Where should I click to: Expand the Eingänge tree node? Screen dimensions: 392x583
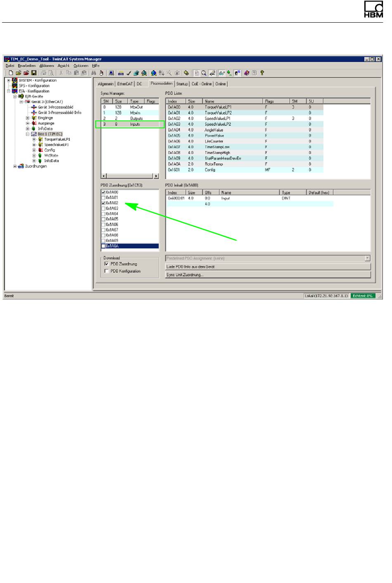[x=28, y=118]
